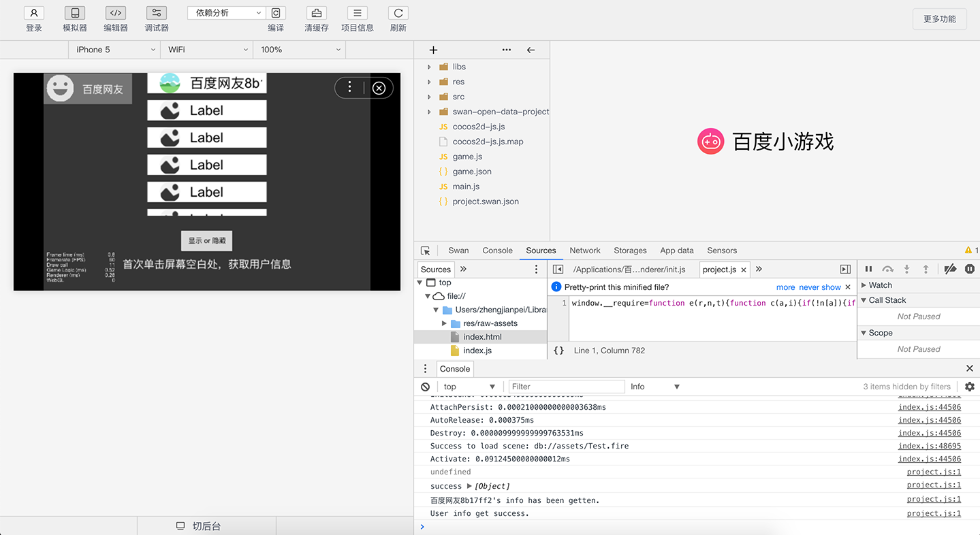The width and height of the screenshot is (980, 535).
Task: Open the 100% zoom dropdown
Action: [x=300, y=50]
